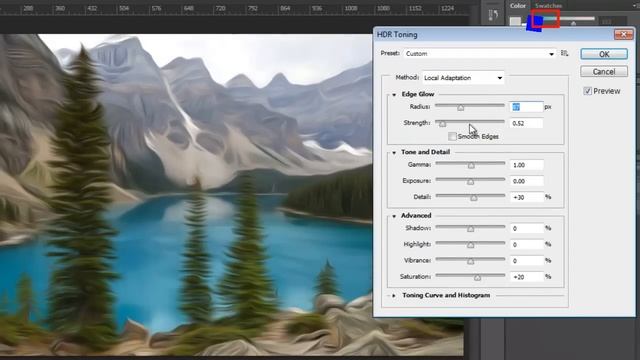
Task: Click the Shadow percent field
Action: (527, 229)
